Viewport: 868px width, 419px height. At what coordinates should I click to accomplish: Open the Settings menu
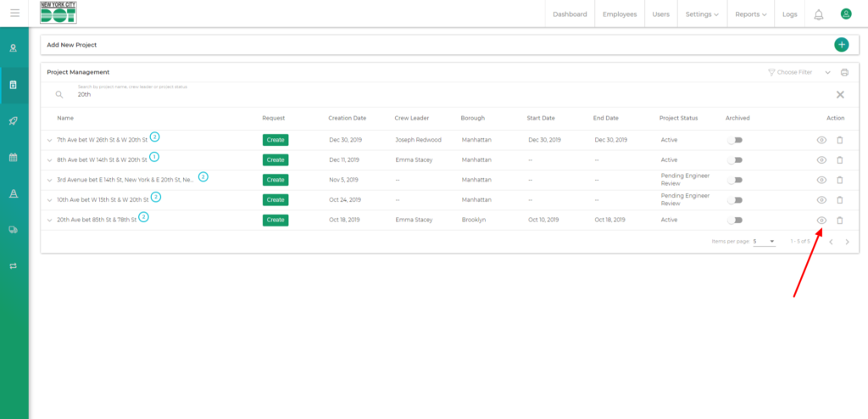(702, 14)
